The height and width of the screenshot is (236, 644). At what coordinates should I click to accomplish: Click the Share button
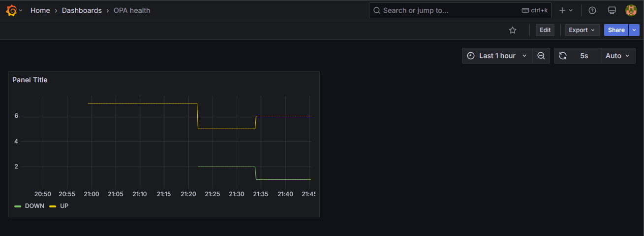tap(616, 30)
